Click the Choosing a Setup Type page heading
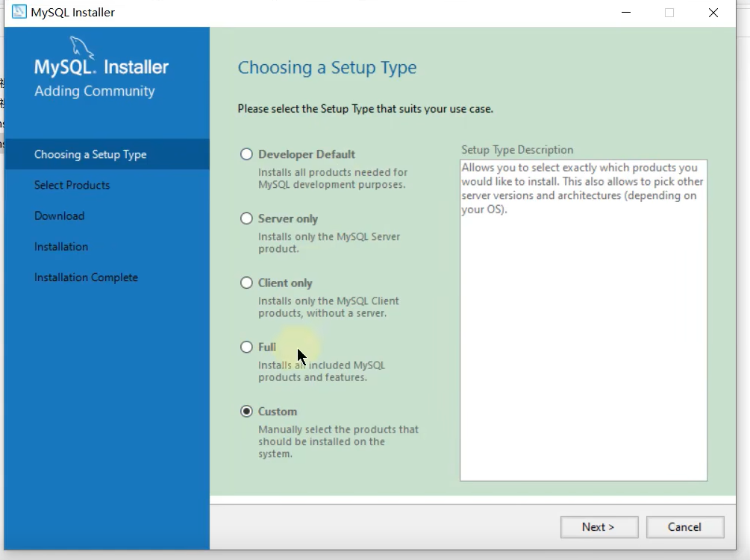This screenshot has width=750, height=560. [327, 68]
